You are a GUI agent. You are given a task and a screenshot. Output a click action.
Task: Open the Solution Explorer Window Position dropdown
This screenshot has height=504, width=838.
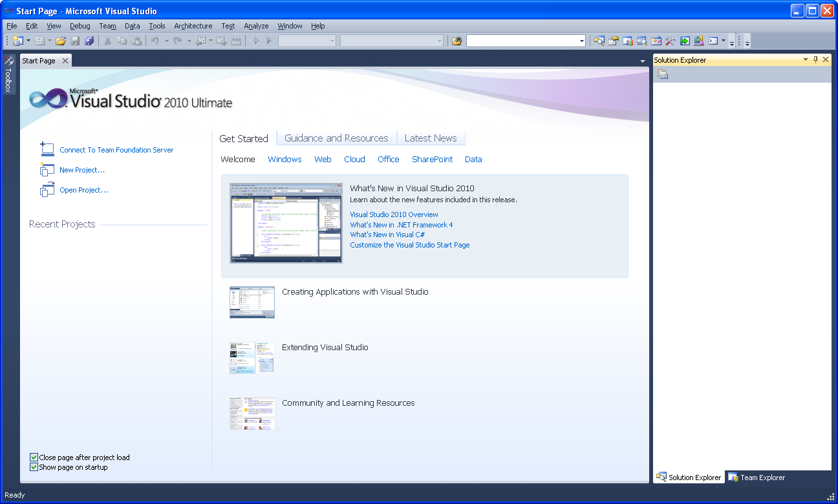[x=806, y=59]
